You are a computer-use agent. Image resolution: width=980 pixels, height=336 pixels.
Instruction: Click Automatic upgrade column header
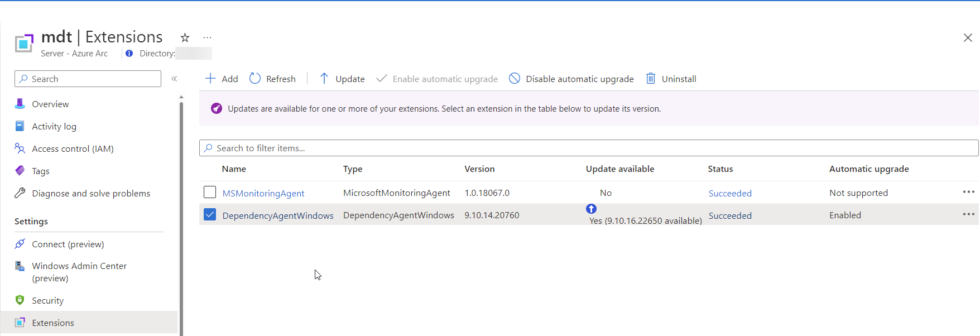[x=869, y=169]
